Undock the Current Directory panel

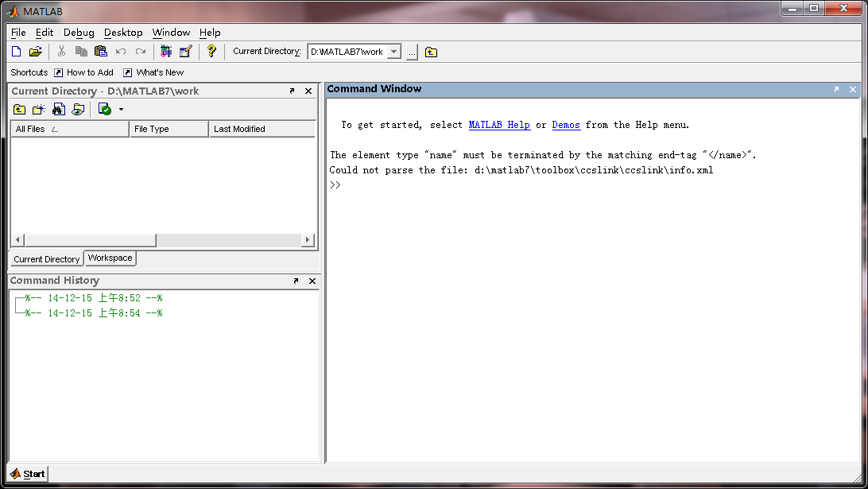click(x=292, y=91)
